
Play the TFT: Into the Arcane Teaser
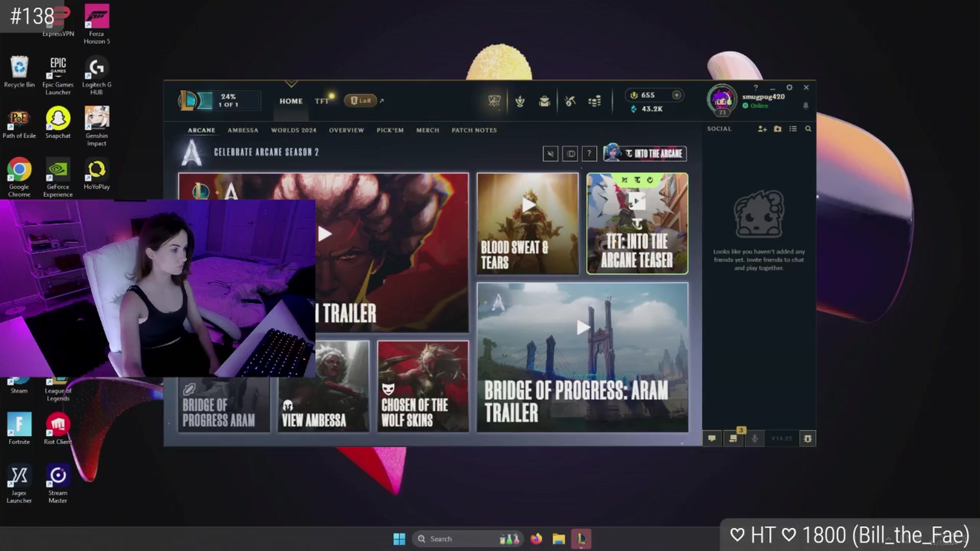point(637,223)
